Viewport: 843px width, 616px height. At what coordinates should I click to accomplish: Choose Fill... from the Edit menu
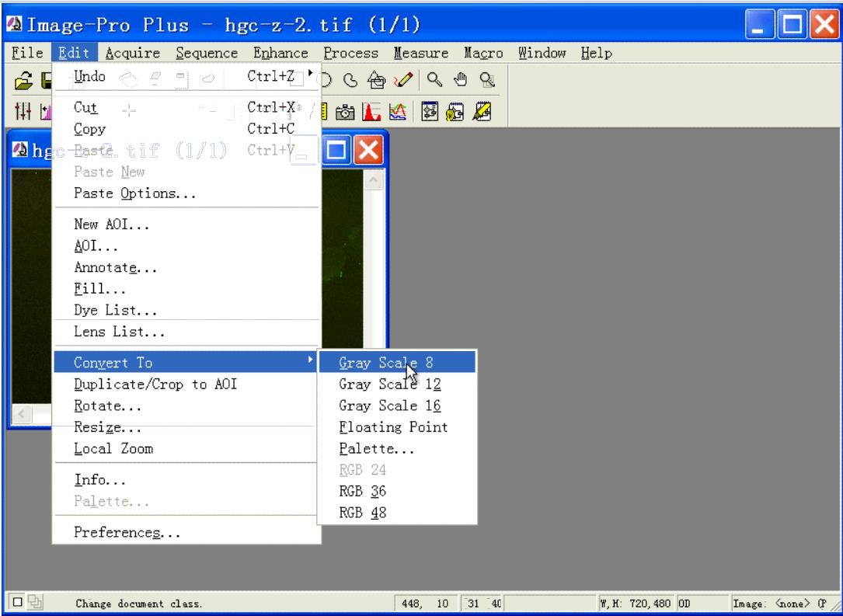187,289
